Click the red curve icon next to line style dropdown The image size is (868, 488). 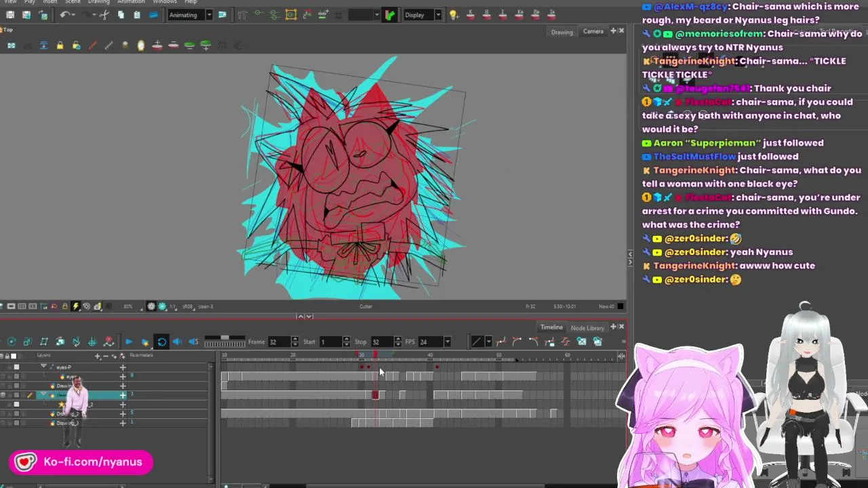[500, 342]
